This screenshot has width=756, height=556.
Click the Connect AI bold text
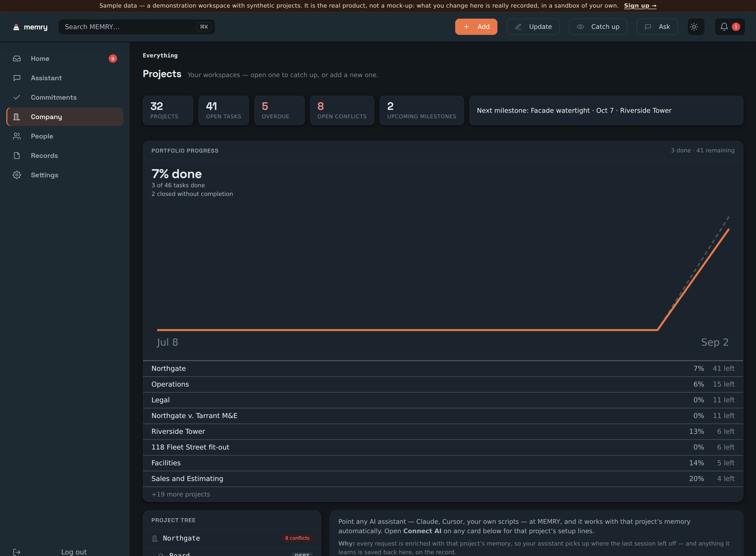coord(422,531)
